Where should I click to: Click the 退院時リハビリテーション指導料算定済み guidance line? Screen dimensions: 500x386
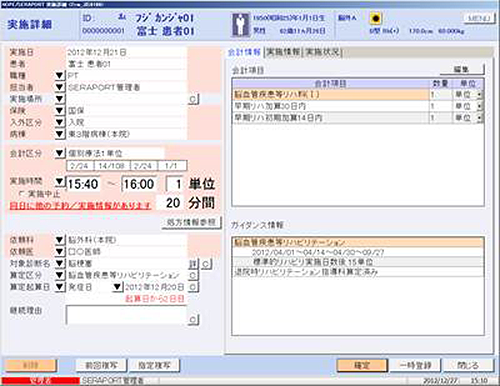pyautogui.click(x=358, y=272)
